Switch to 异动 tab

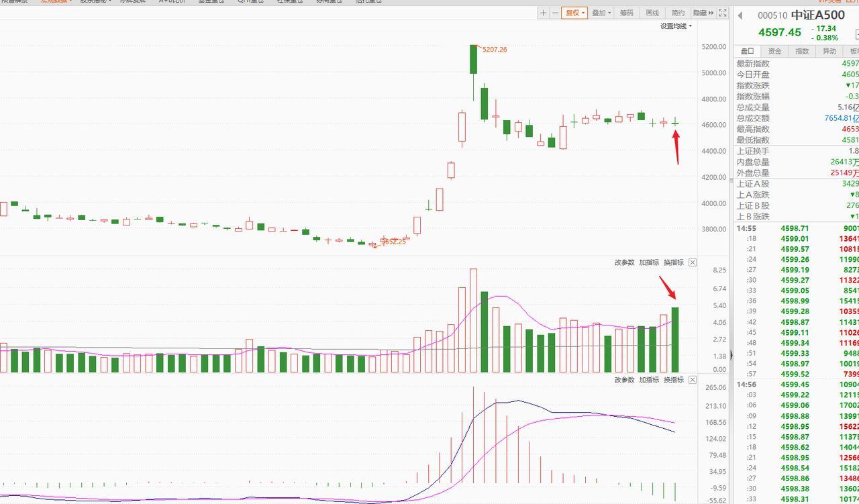click(x=829, y=51)
